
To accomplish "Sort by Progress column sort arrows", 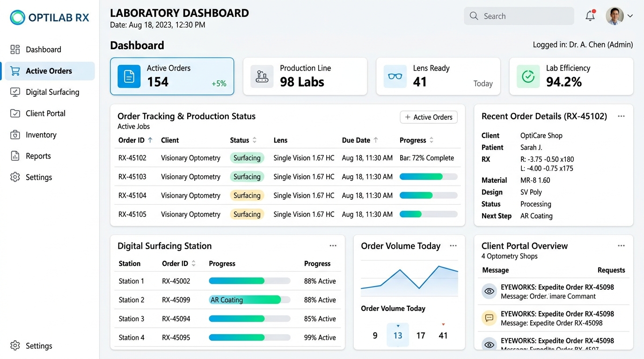I will [x=432, y=140].
